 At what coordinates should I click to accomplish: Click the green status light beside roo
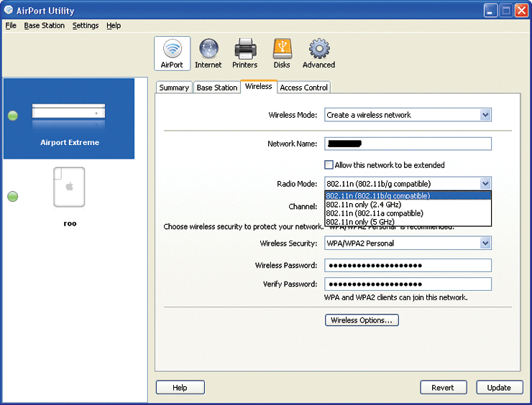pos(13,196)
